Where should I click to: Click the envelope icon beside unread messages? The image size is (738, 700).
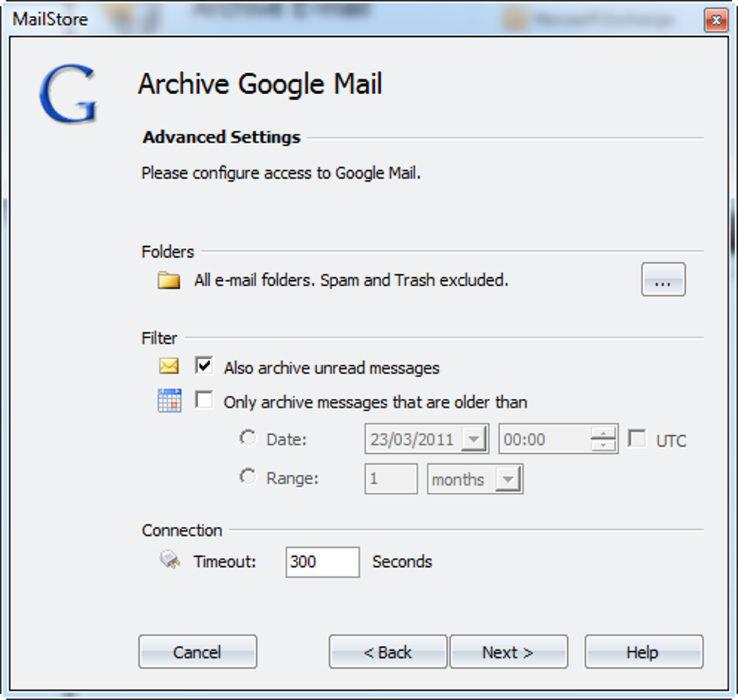point(169,366)
